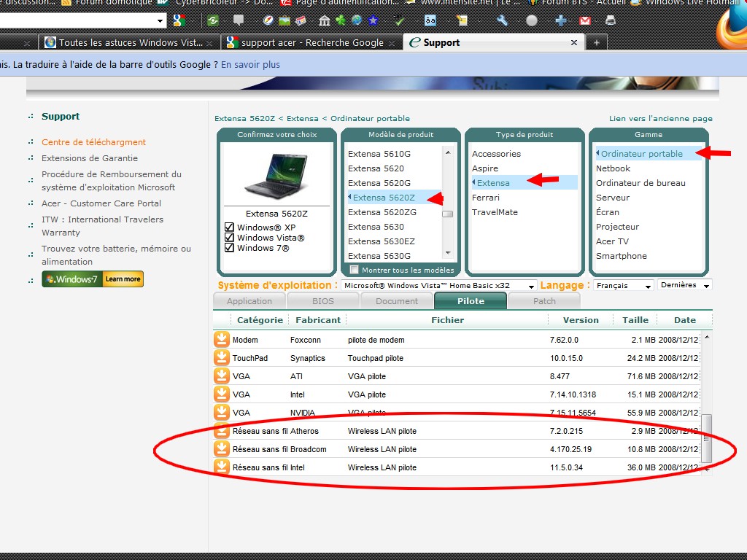747x560 pixels.
Task: Download the Intel VGA pilote
Action: (x=221, y=394)
